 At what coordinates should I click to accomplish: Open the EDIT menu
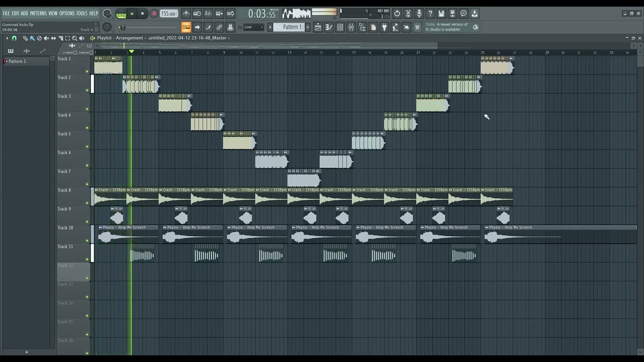tap(16, 13)
